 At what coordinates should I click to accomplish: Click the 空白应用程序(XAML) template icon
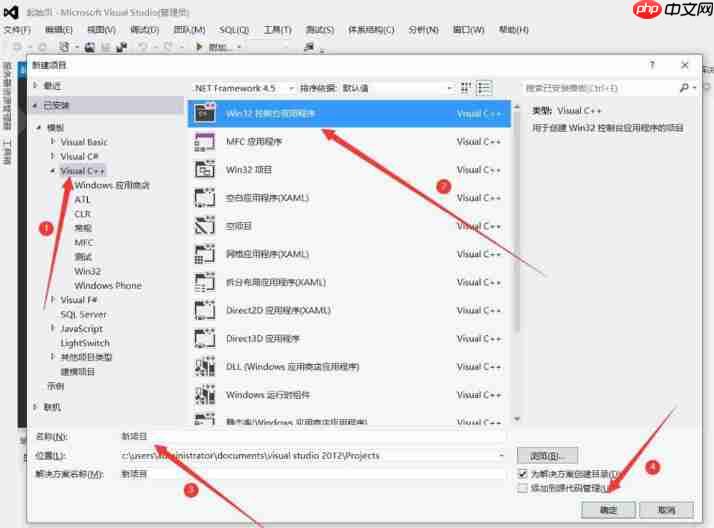click(205, 198)
